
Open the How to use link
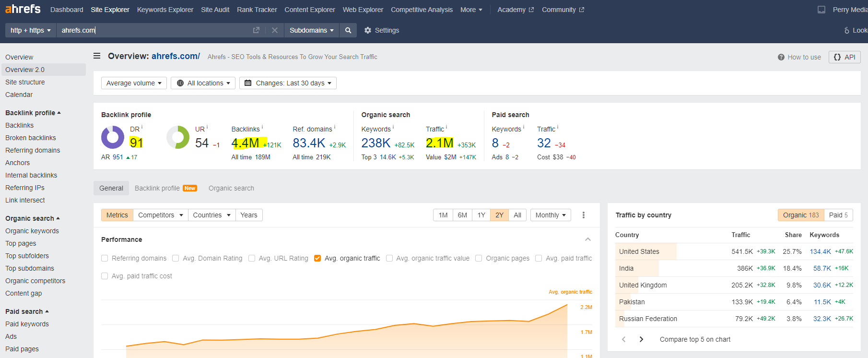point(799,57)
